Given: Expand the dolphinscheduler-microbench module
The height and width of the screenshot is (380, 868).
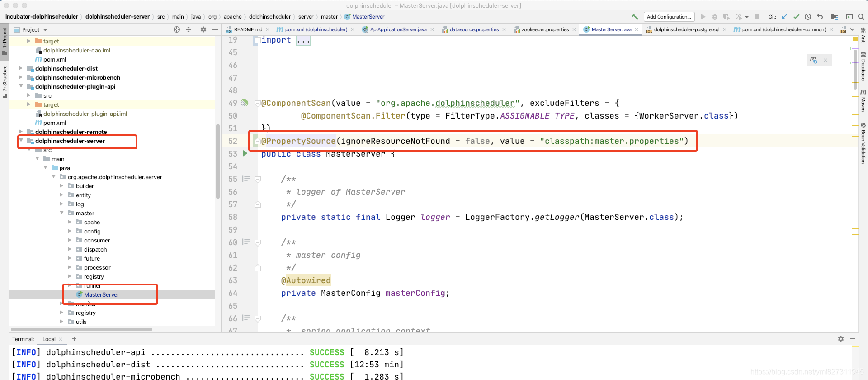Looking at the screenshot, I should (20, 77).
